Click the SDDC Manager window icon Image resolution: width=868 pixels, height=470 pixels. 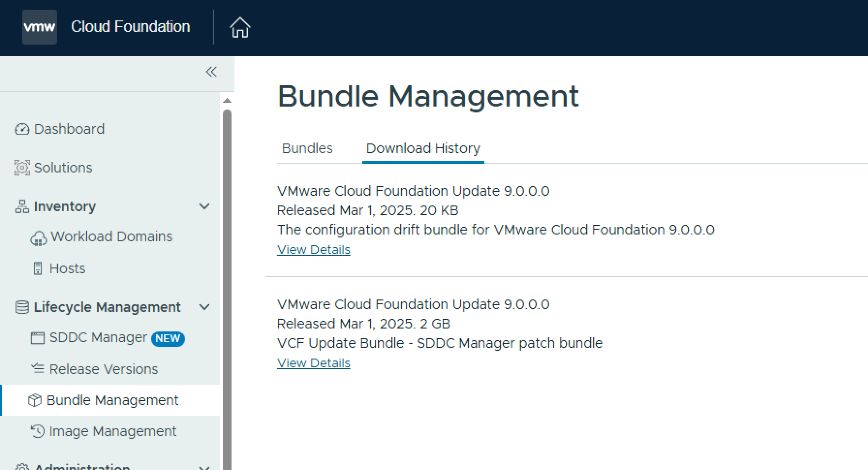[x=37, y=338]
